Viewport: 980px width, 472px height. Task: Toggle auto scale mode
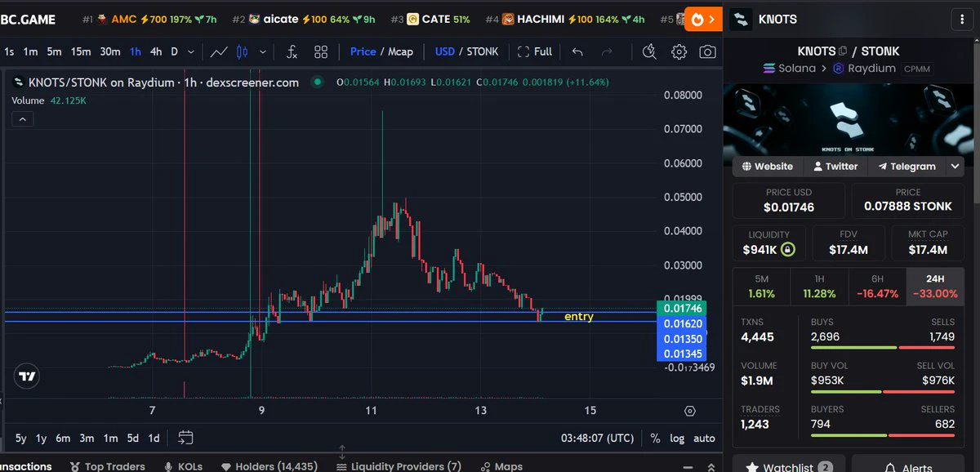point(704,439)
